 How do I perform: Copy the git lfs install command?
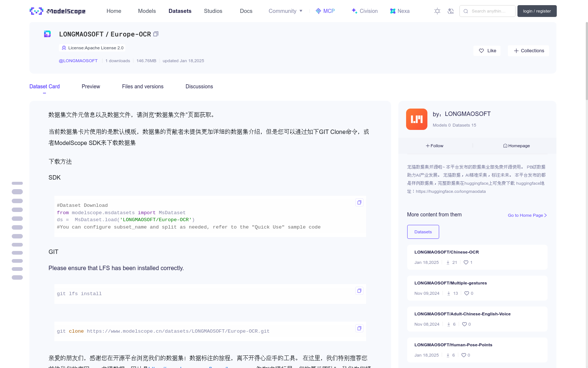pyautogui.click(x=359, y=291)
